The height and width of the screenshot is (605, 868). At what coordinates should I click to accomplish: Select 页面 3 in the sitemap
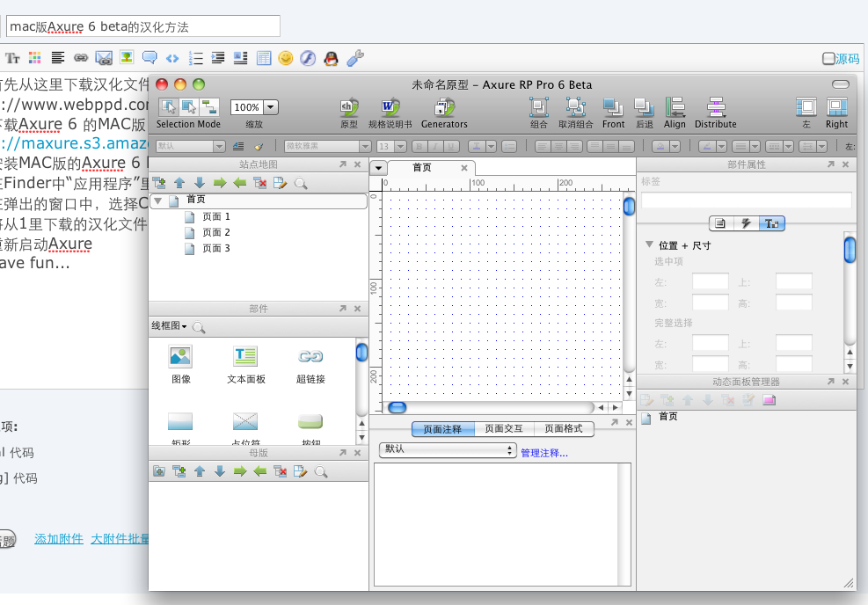pos(215,249)
